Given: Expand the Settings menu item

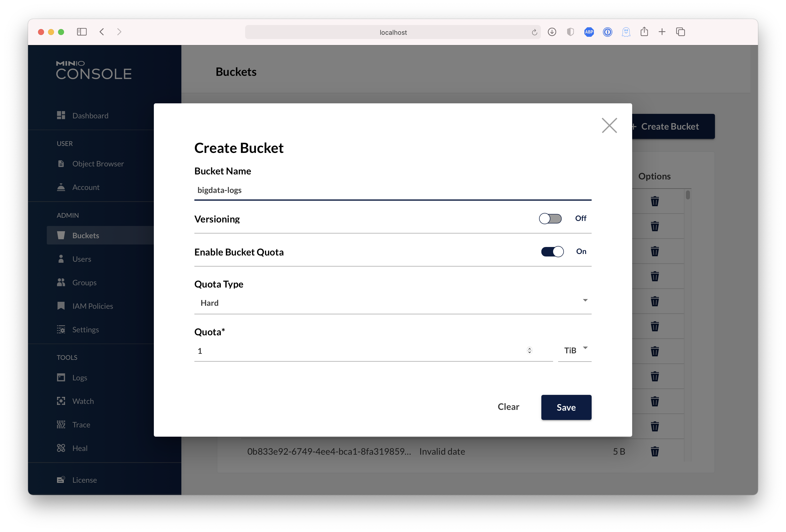Looking at the screenshot, I should pos(86,330).
